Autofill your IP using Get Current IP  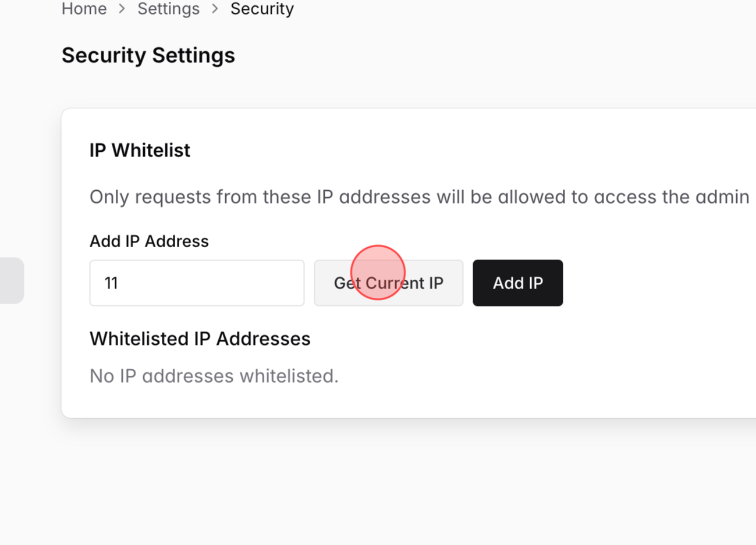click(x=388, y=283)
